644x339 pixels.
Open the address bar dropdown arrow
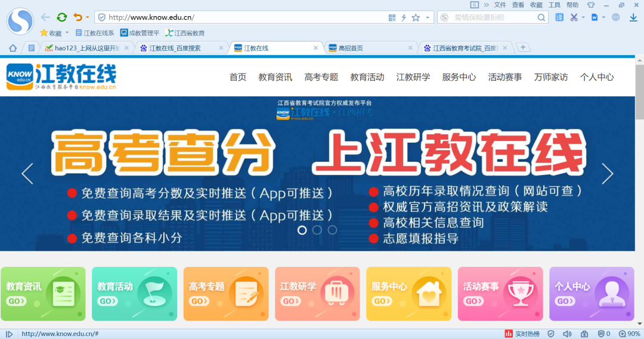428,17
